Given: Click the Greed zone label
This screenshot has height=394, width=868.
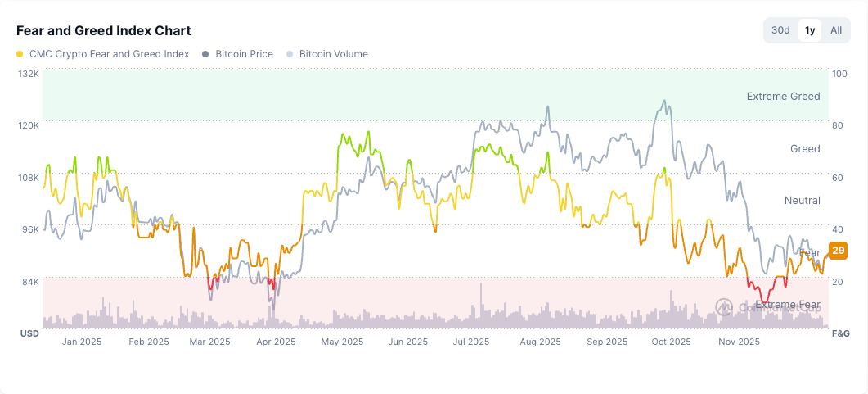Looking at the screenshot, I should tap(804, 149).
